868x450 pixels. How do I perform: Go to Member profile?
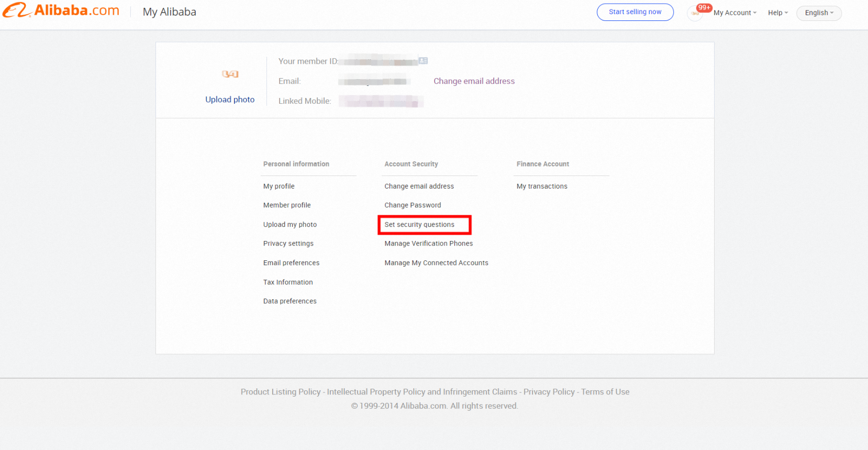pyautogui.click(x=287, y=205)
